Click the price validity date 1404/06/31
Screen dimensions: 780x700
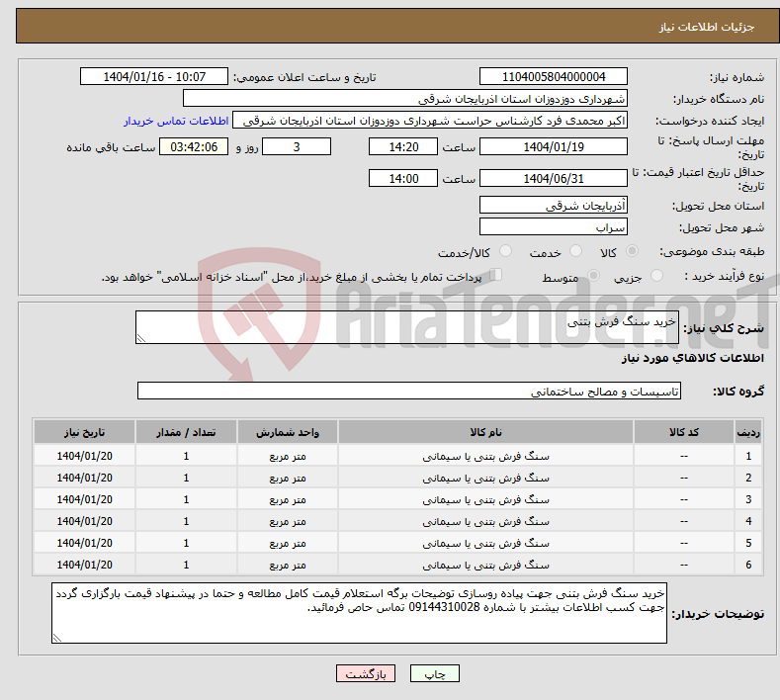554,178
